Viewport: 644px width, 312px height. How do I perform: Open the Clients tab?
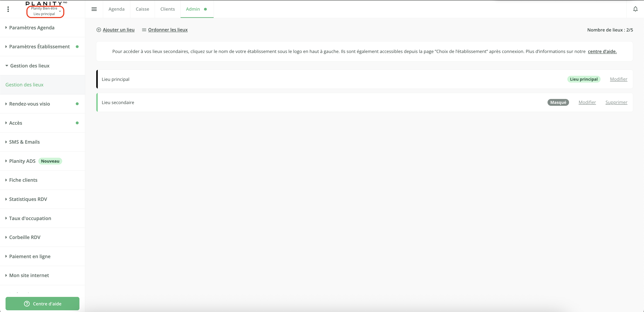[x=168, y=9]
